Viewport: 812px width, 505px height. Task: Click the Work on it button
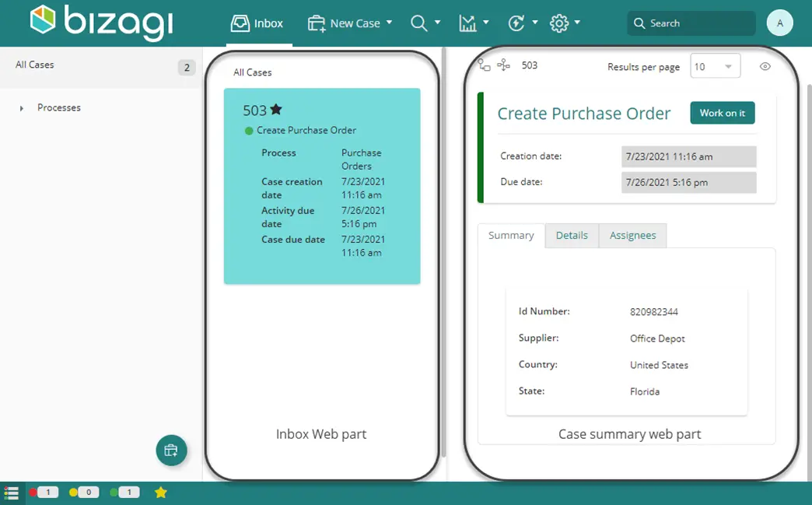click(723, 113)
